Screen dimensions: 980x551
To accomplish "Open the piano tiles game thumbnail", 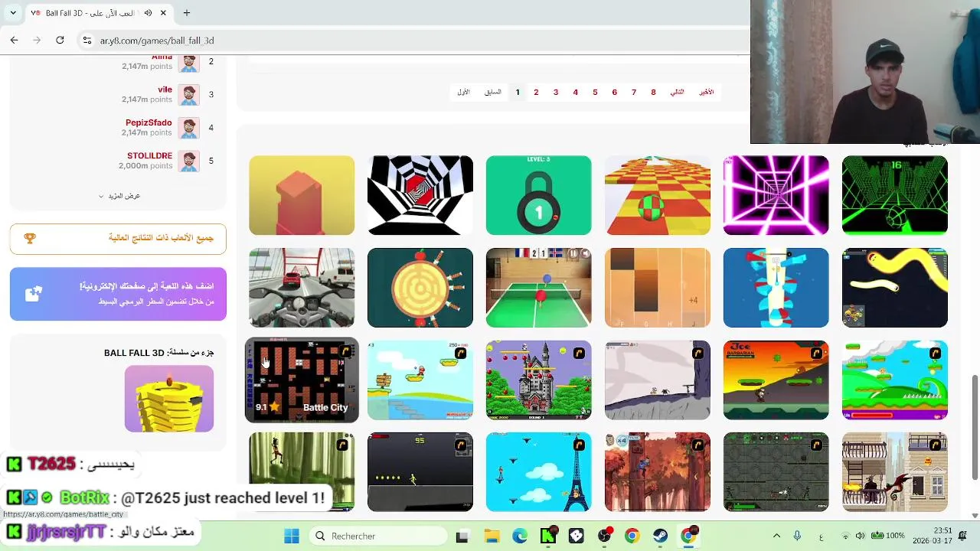I will pyautogui.click(x=658, y=288).
